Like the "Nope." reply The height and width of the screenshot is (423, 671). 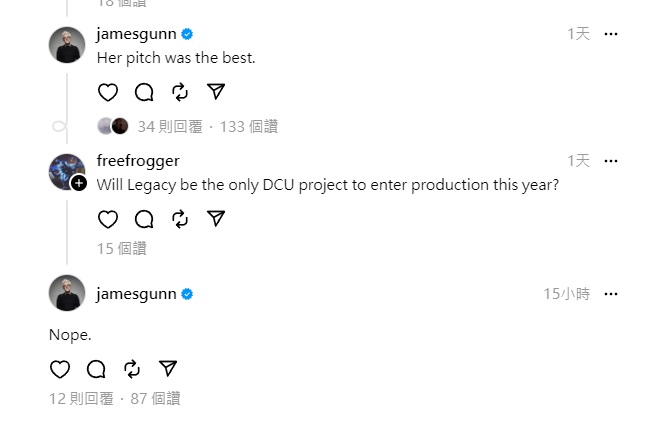point(60,369)
